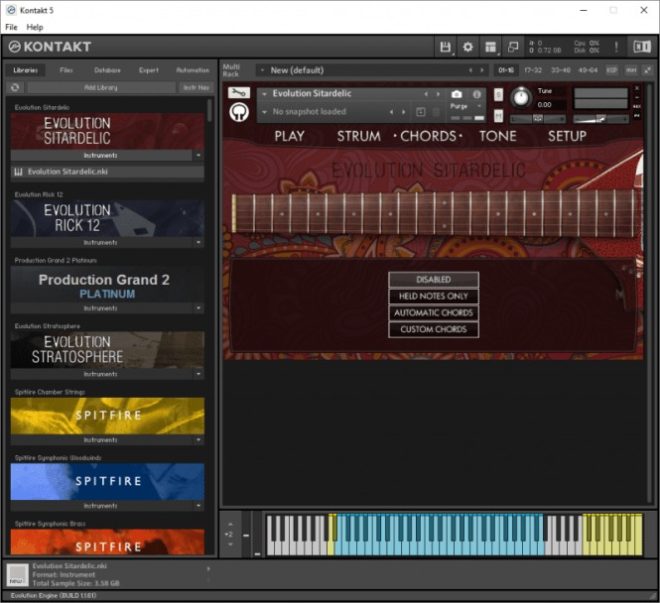Image resolution: width=660 pixels, height=603 pixels.
Task: Click the snapshot camera icon
Action: coord(456,94)
